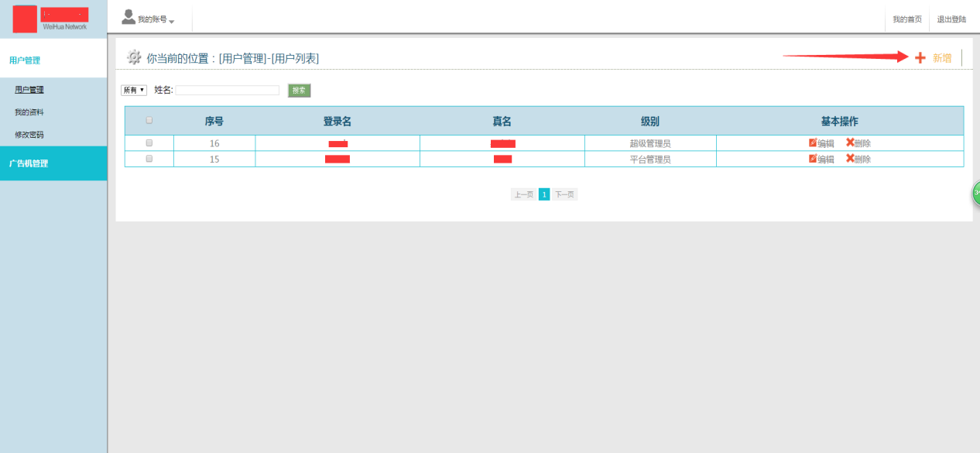Open 我的资料 in the sidebar
The height and width of the screenshot is (453, 980).
(x=29, y=112)
